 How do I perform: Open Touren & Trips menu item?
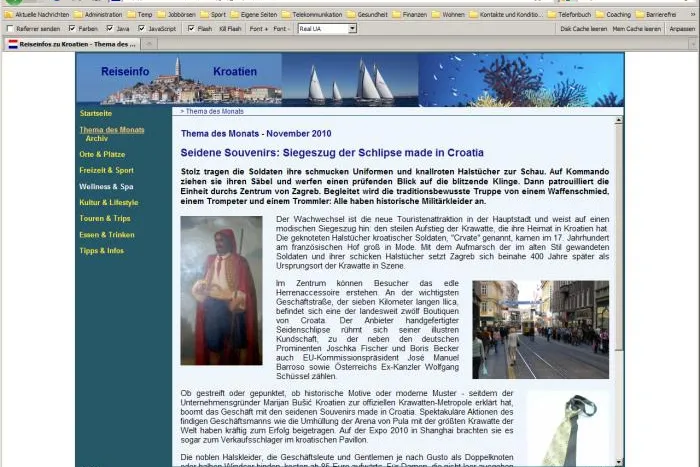[105, 219]
